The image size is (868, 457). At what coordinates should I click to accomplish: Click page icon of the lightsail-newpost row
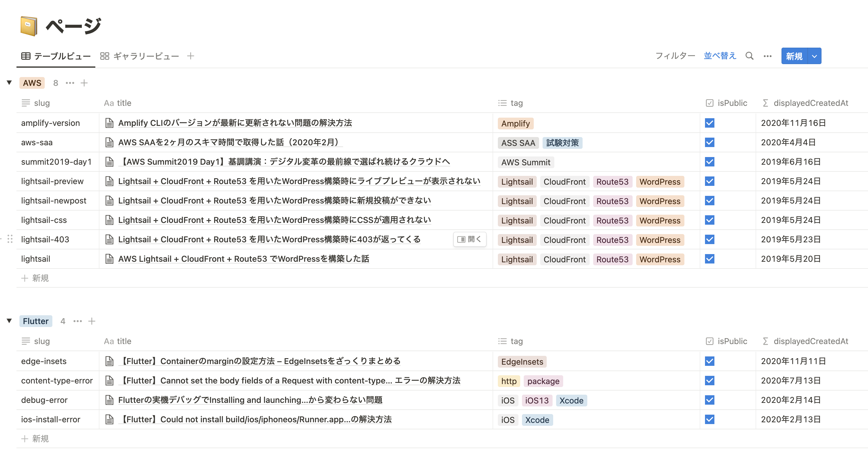pos(109,201)
